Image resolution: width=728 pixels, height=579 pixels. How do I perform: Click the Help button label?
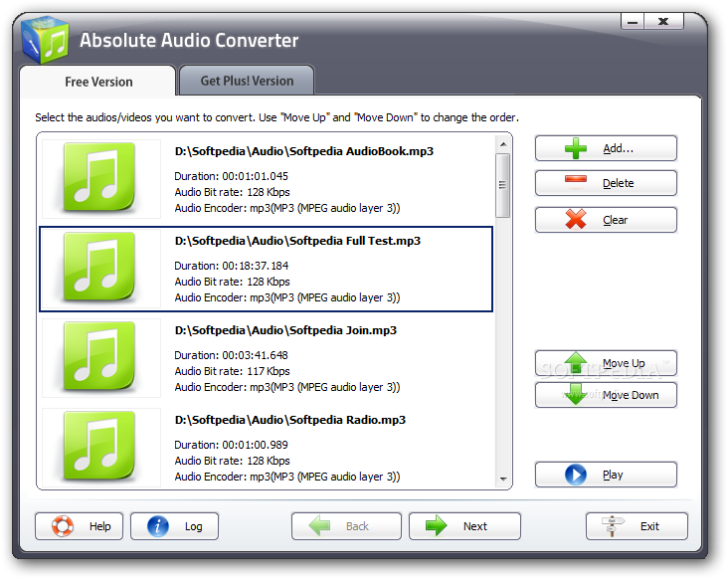tap(99, 526)
